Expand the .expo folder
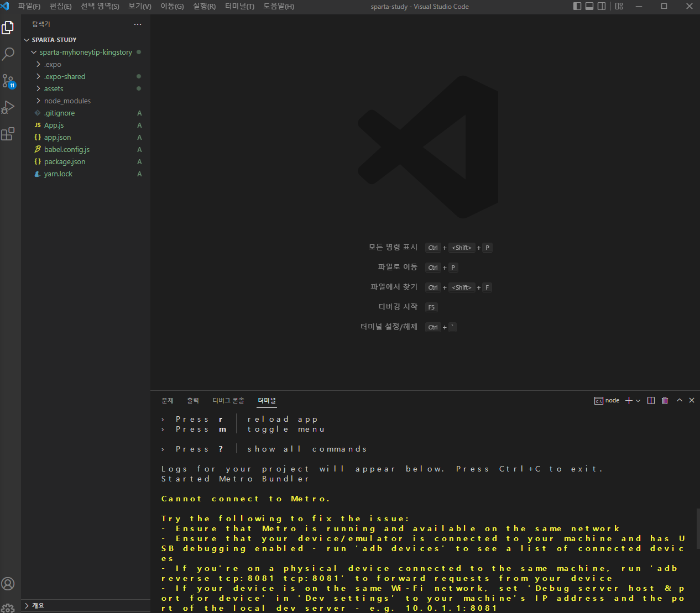 pos(86,64)
